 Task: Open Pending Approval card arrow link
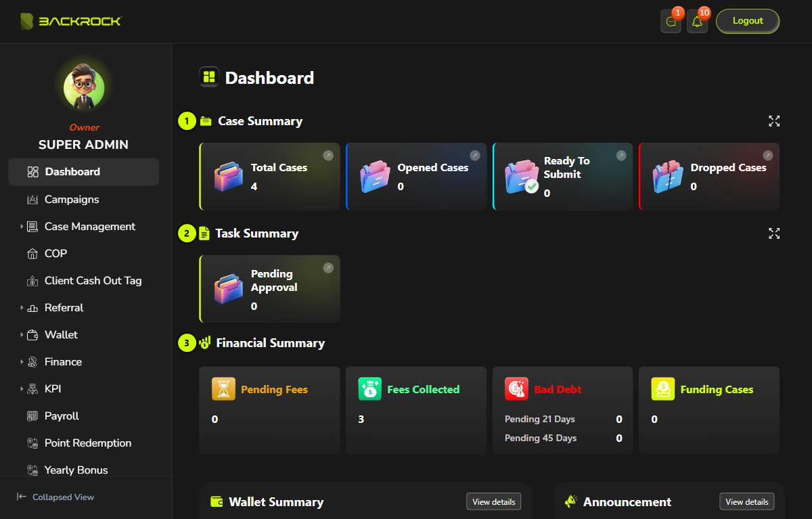tap(328, 268)
